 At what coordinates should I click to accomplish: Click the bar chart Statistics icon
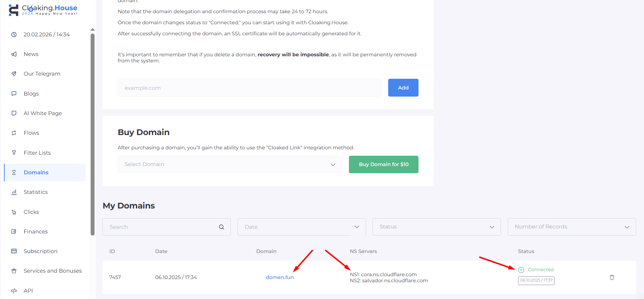pyautogui.click(x=14, y=192)
